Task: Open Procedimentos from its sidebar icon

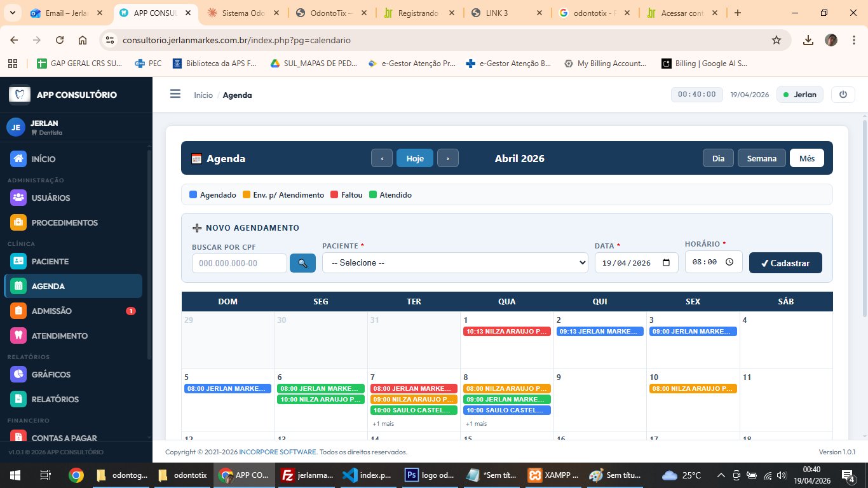Action: 18,222
